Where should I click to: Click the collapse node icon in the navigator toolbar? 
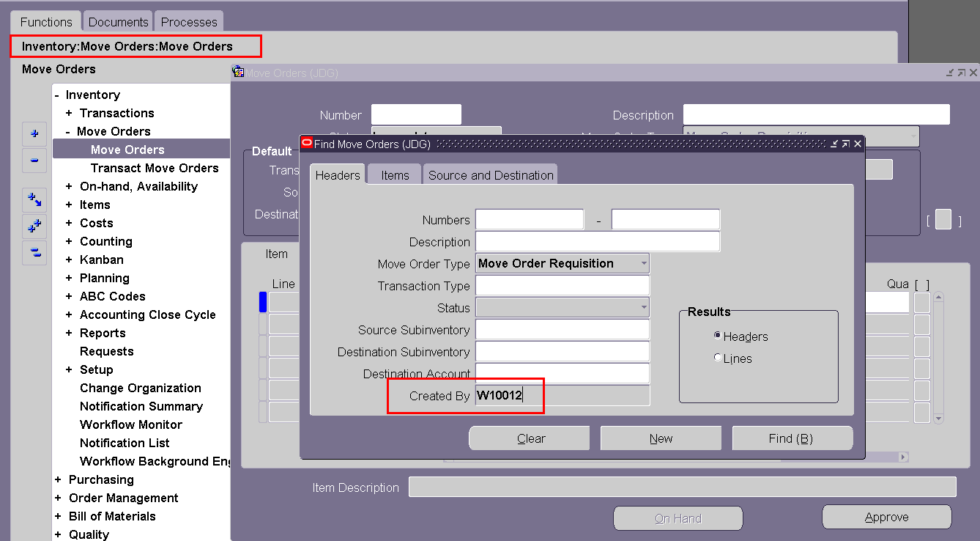click(34, 161)
